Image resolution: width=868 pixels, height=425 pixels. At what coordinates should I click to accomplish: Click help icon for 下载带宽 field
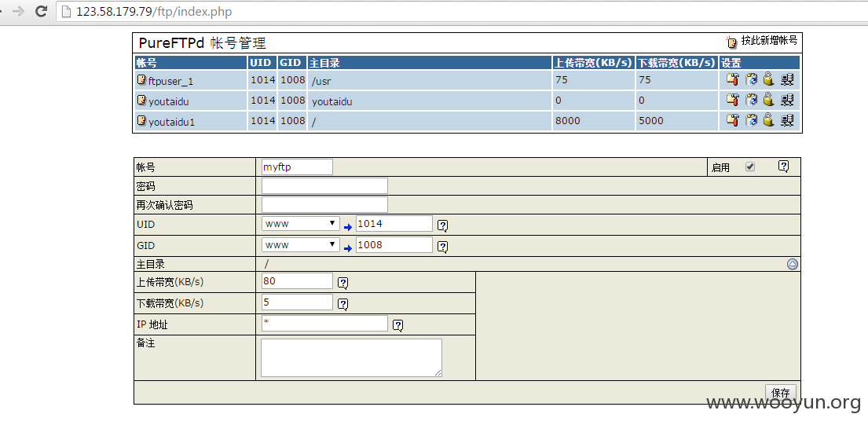[343, 304]
